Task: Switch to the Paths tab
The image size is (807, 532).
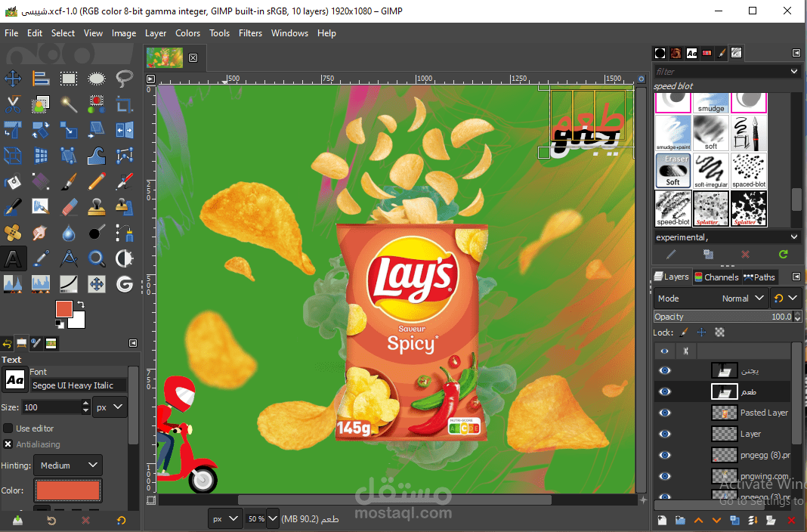Action: [x=759, y=277]
